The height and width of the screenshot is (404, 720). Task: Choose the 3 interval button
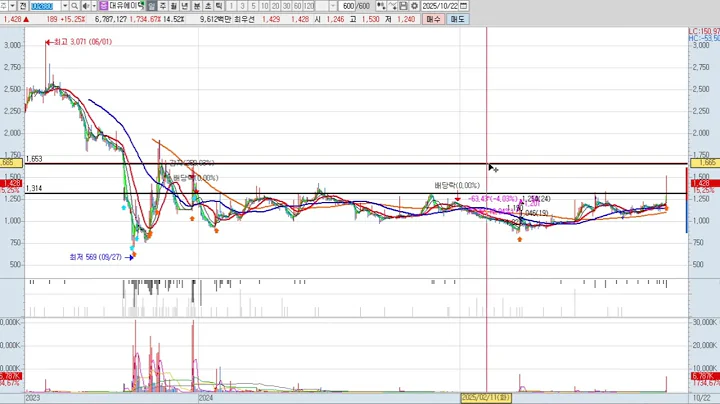point(242,6)
